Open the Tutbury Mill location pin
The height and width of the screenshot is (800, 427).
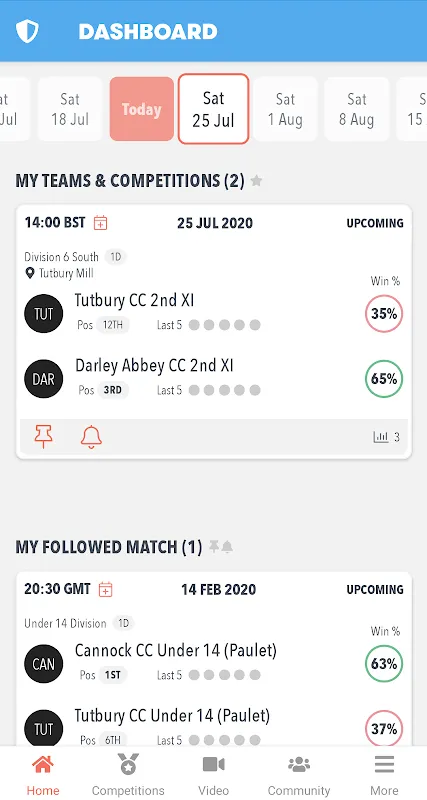click(30, 273)
